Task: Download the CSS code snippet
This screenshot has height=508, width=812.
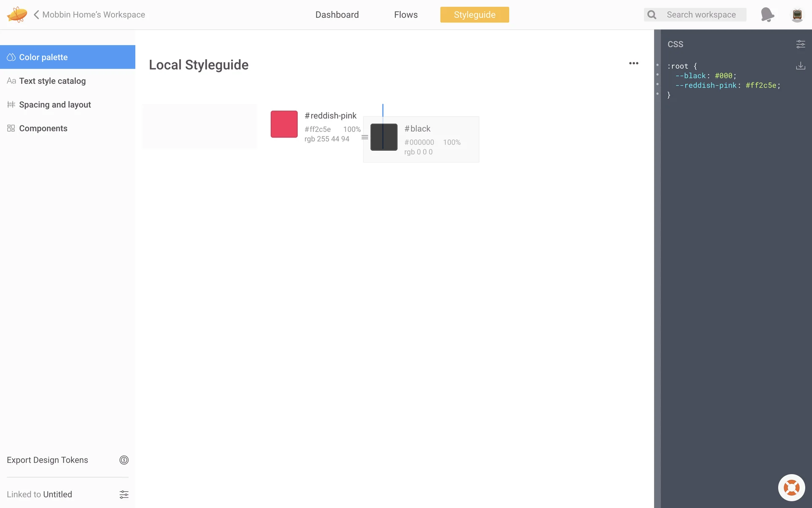Action: tap(800, 66)
